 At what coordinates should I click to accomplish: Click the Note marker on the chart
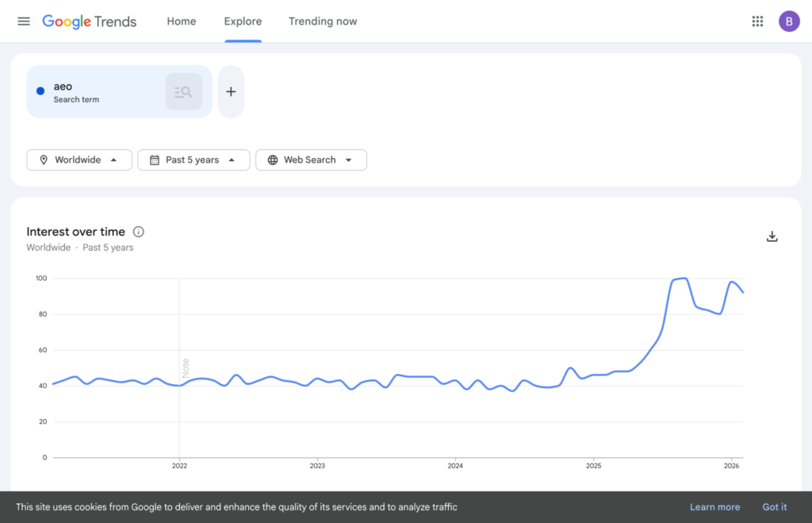184,367
